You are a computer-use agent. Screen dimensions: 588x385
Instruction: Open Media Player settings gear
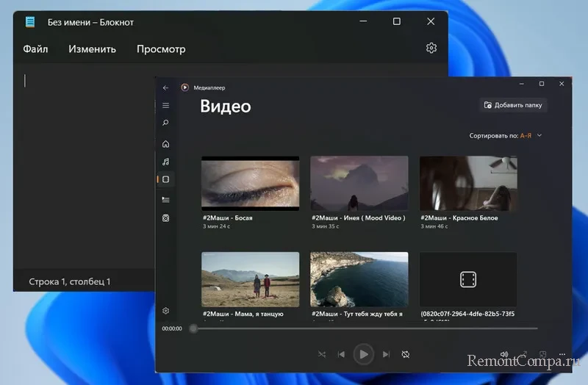point(165,312)
